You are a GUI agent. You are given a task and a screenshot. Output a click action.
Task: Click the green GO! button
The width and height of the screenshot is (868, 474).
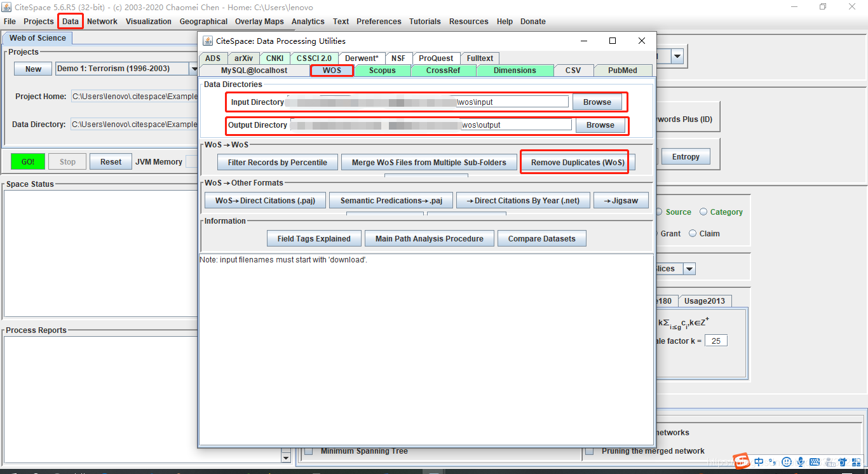(x=28, y=161)
